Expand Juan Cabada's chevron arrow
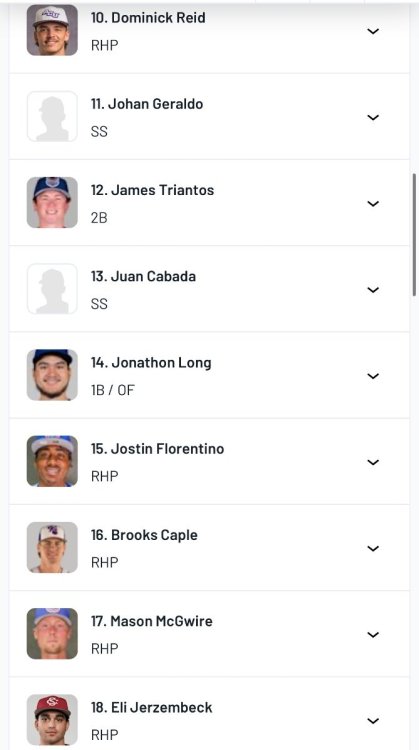419x750 pixels. point(373,289)
